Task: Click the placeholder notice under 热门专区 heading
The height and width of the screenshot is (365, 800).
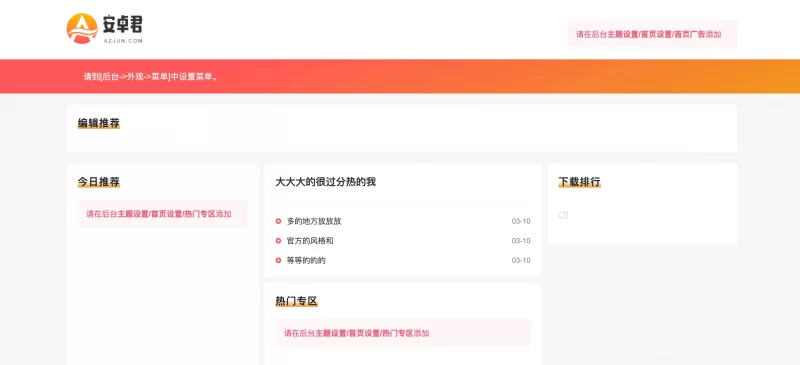Action: pos(403,333)
